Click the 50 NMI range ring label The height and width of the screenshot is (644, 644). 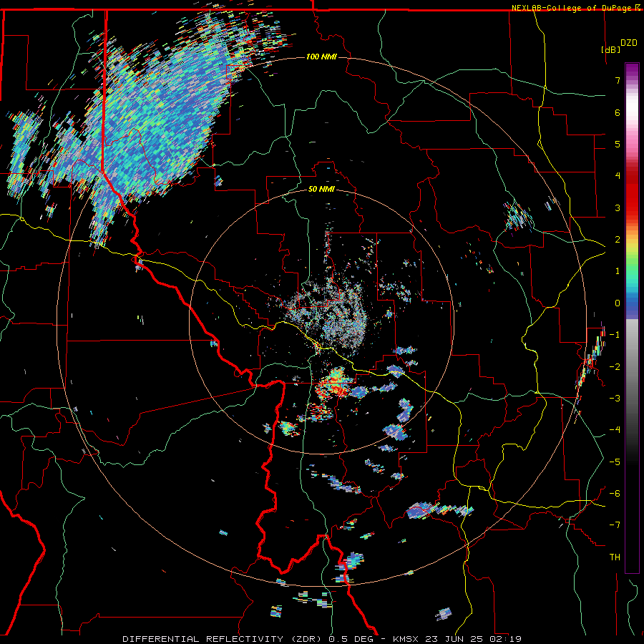pos(321,189)
